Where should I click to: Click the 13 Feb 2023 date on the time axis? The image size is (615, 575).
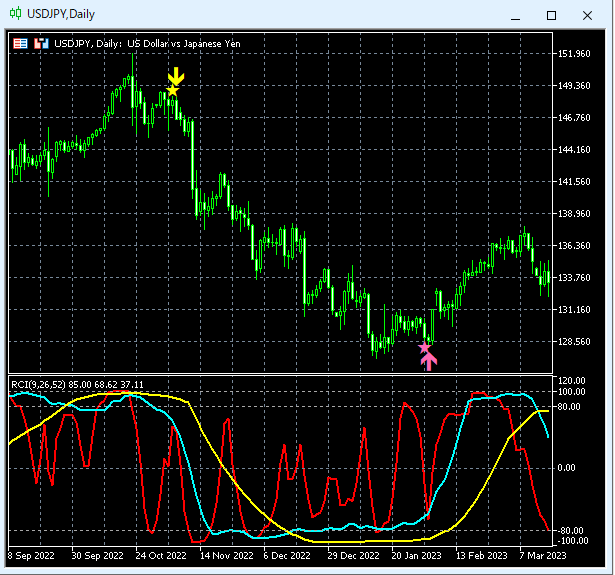point(481,556)
